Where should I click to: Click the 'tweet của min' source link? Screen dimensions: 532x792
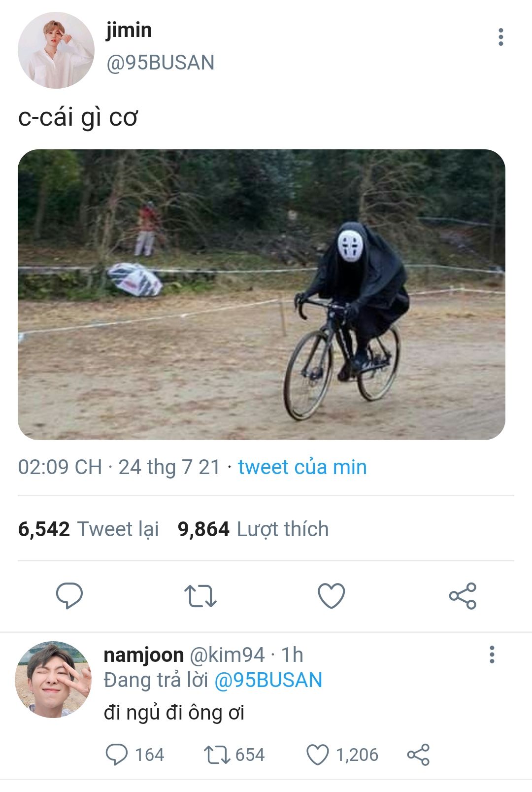click(302, 467)
